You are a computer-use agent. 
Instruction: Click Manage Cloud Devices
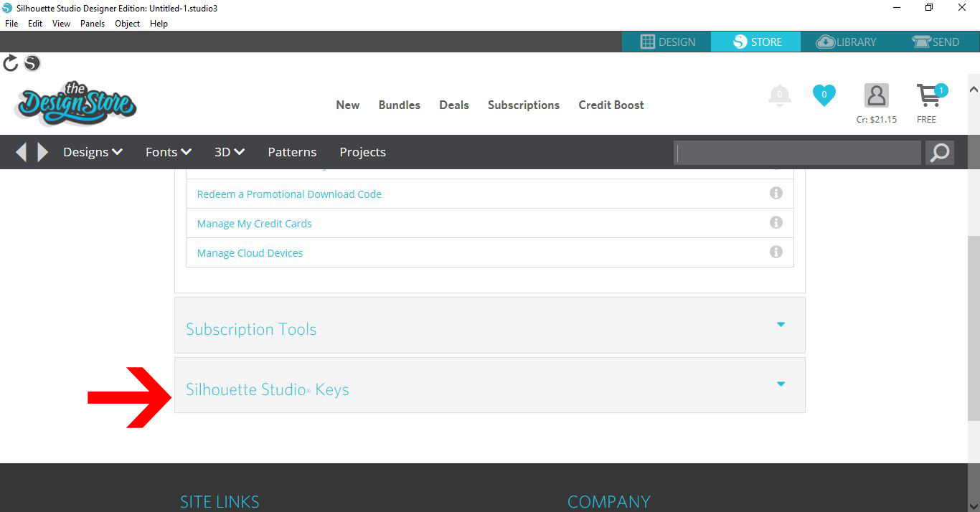click(250, 253)
